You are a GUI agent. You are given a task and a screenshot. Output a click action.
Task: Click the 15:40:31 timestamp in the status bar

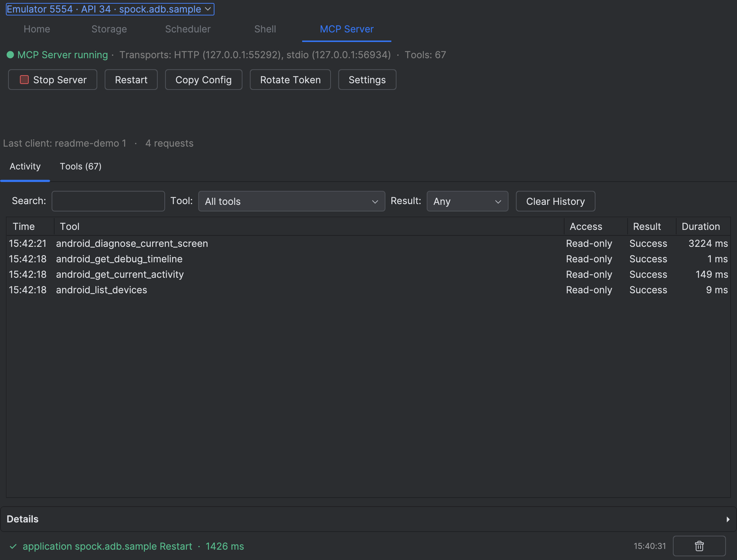coord(650,546)
